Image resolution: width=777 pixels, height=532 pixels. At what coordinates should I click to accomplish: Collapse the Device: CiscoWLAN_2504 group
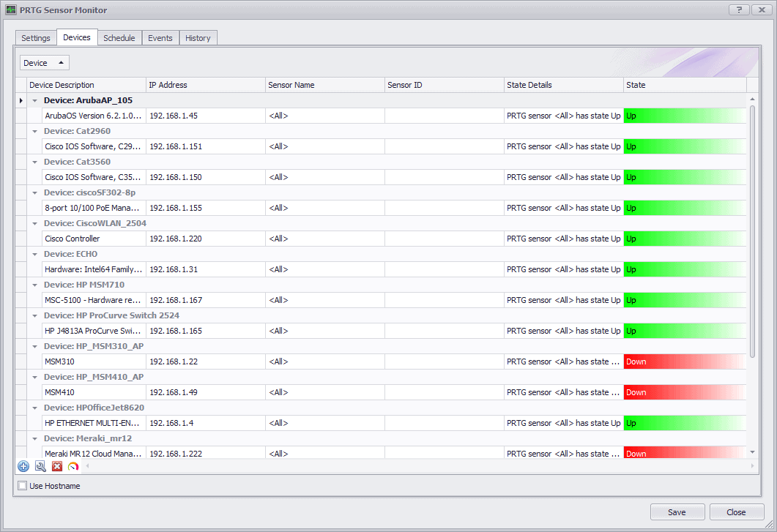point(34,223)
